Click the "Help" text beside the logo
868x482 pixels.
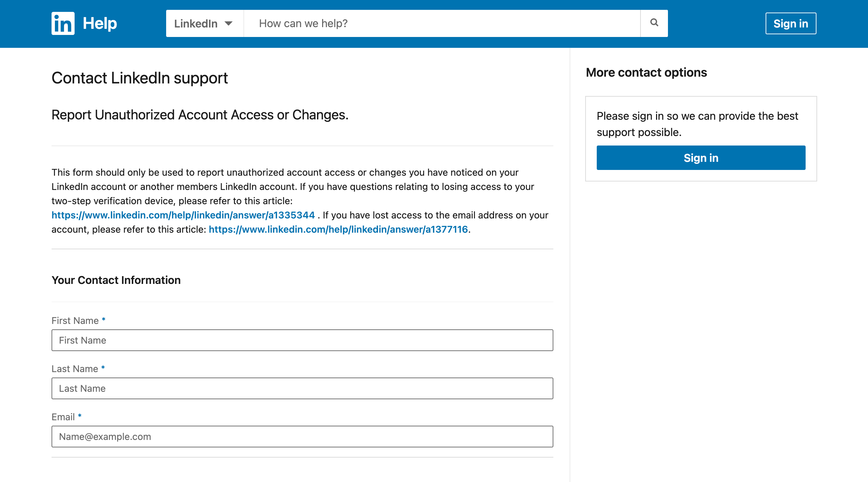[x=100, y=23]
